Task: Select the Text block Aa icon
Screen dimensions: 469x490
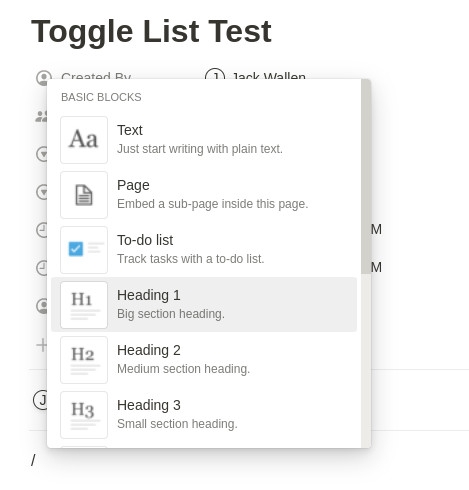Action: (x=84, y=140)
